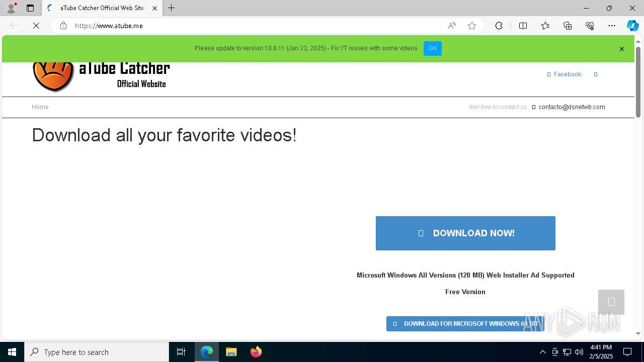This screenshot has height=362, width=644.
Task: Toggle Split screen view icon
Action: click(x=523, y=26)
